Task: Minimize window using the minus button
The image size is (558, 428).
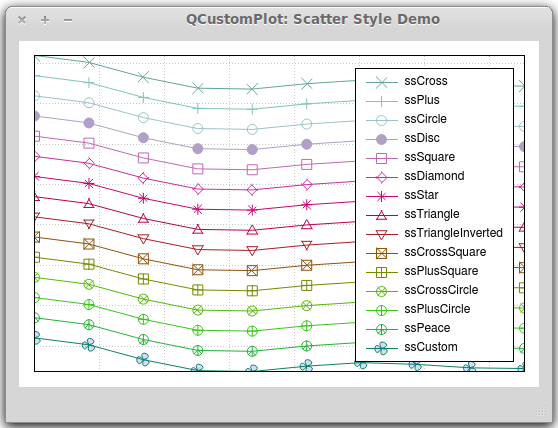Action: [x=68, y=20]
